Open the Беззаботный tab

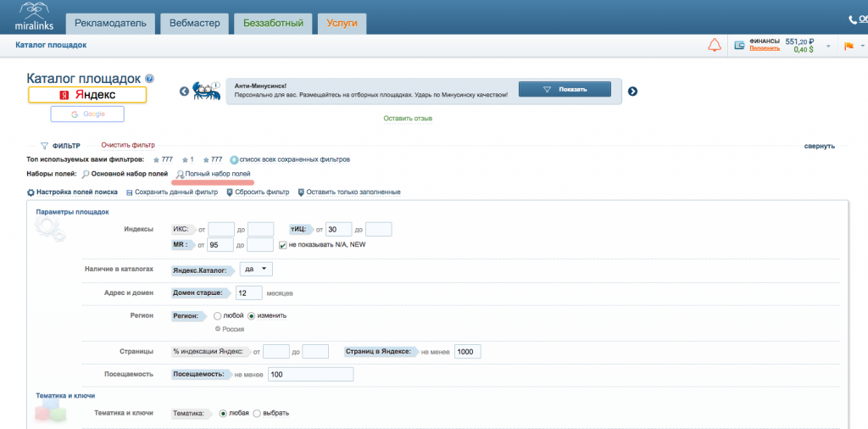pyautogui.click(x=273, y=23)
